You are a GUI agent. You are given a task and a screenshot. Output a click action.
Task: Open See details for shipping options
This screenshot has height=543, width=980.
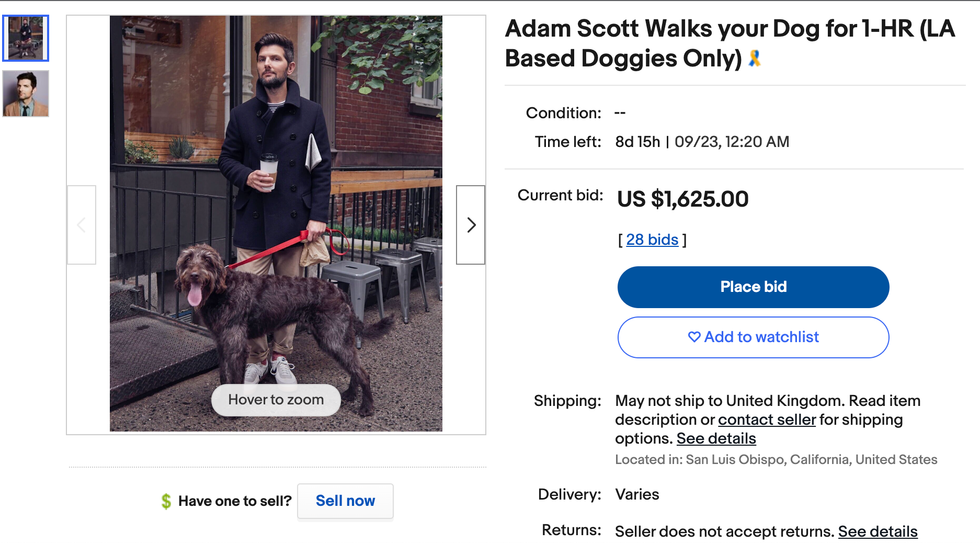(x=716, y=438)
